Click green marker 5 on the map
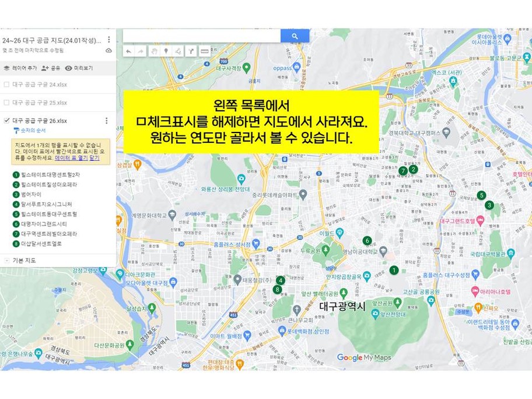 tap(481, 195)
